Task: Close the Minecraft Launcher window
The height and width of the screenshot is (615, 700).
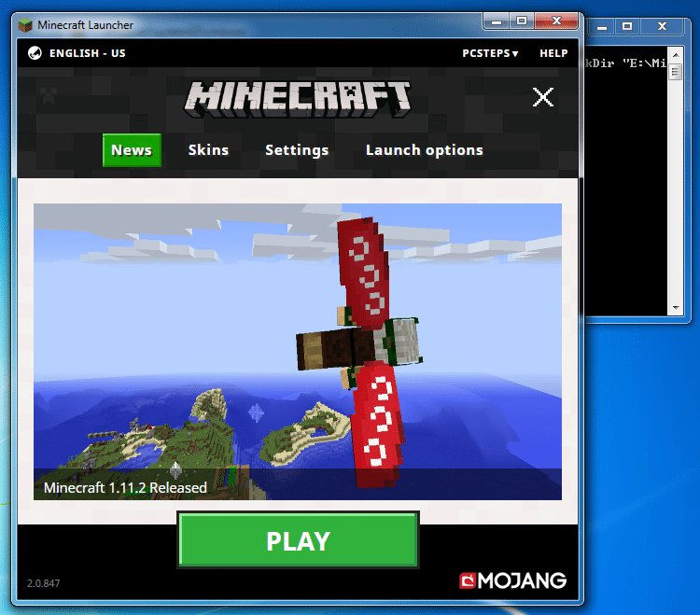Action: point(556,21)
